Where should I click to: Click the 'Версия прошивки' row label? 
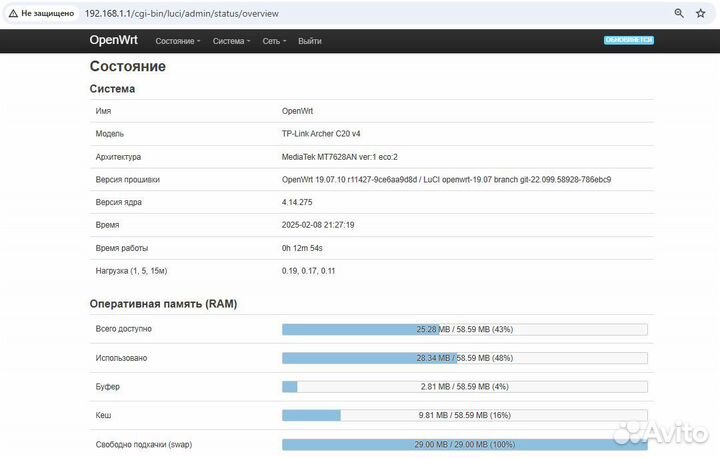point(128,180)
